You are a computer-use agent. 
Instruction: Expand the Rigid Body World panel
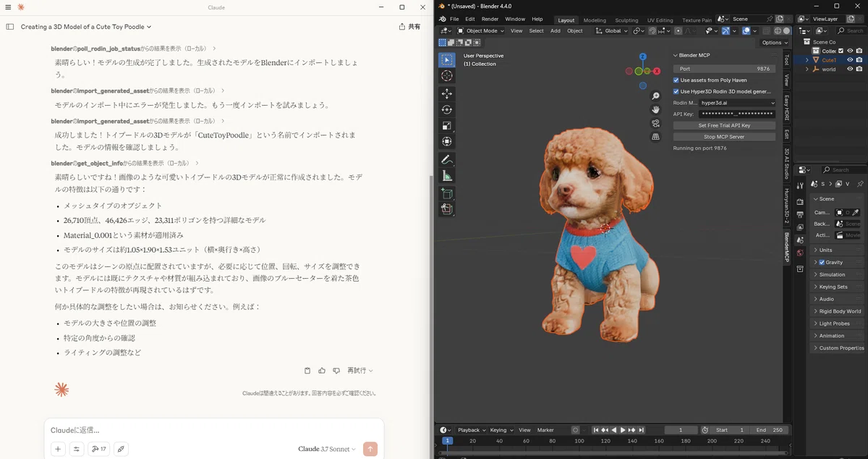(x=838, y=311)
